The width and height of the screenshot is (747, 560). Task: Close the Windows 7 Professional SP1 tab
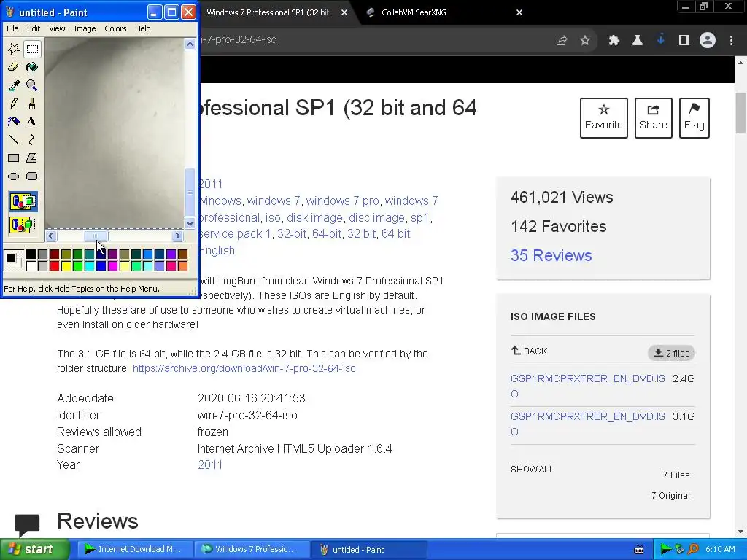pos(344,13)
